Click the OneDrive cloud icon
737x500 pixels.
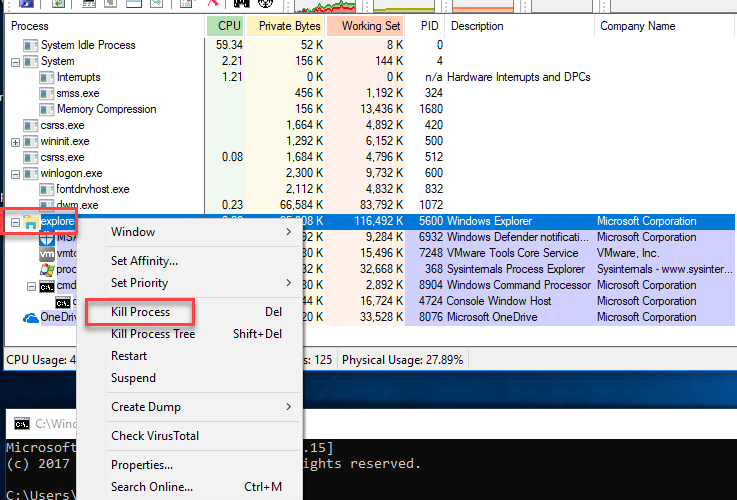click(31, 318)
